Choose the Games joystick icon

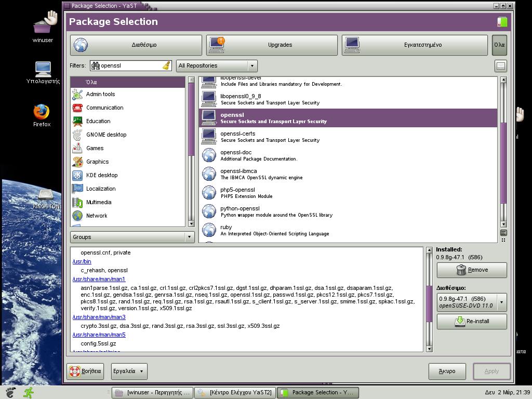click(x=77, y=148)
